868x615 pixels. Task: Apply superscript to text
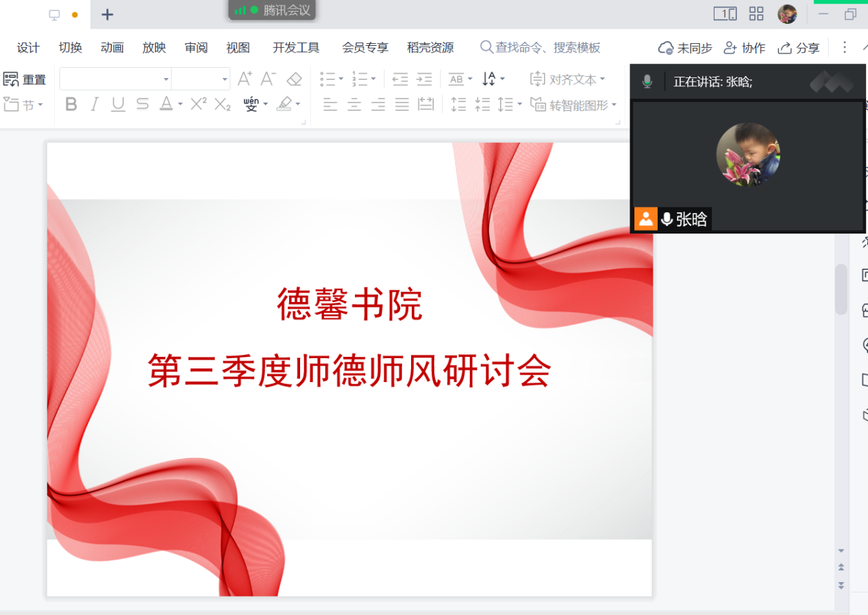pos(198,104)
